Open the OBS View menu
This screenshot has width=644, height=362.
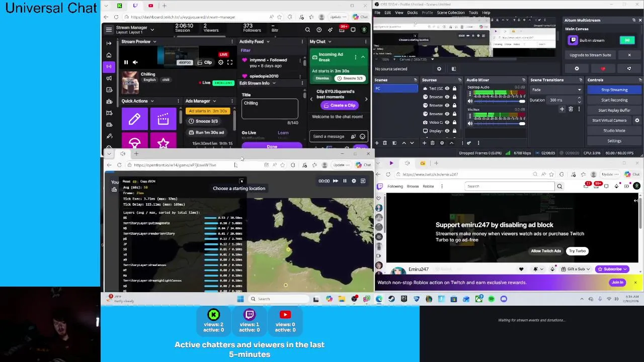tap(399, 13)
